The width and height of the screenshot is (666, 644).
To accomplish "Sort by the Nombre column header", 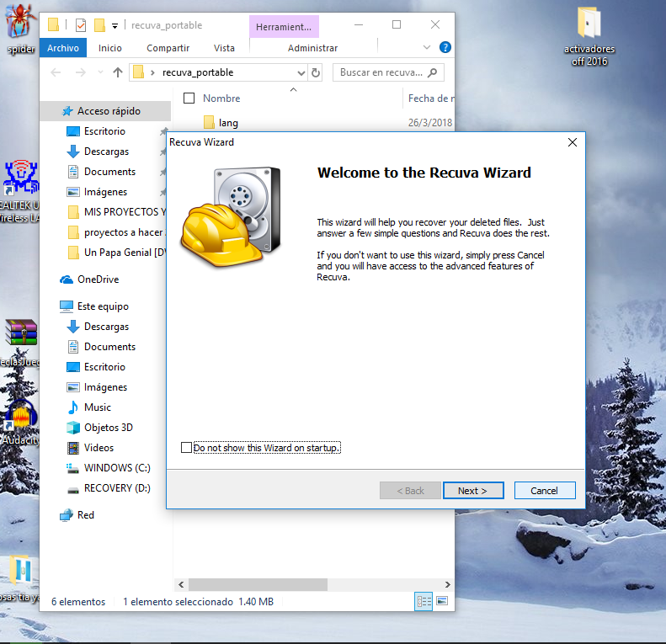I will 221,98.
